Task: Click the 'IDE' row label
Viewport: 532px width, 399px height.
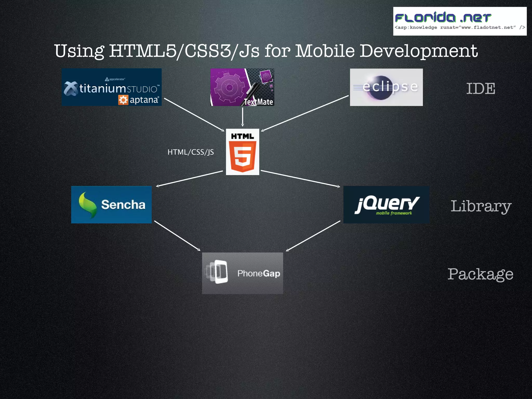Action: pos(481,89)
